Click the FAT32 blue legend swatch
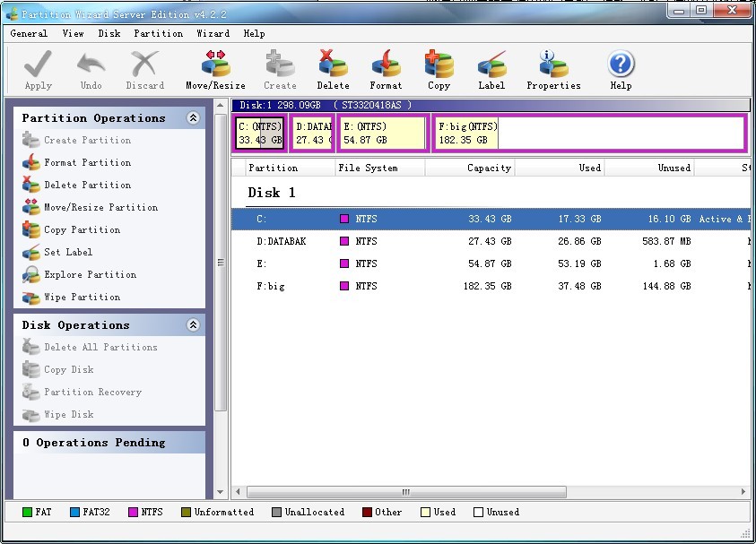This screenshot has width=756, height=544. (x=74, y=513)
